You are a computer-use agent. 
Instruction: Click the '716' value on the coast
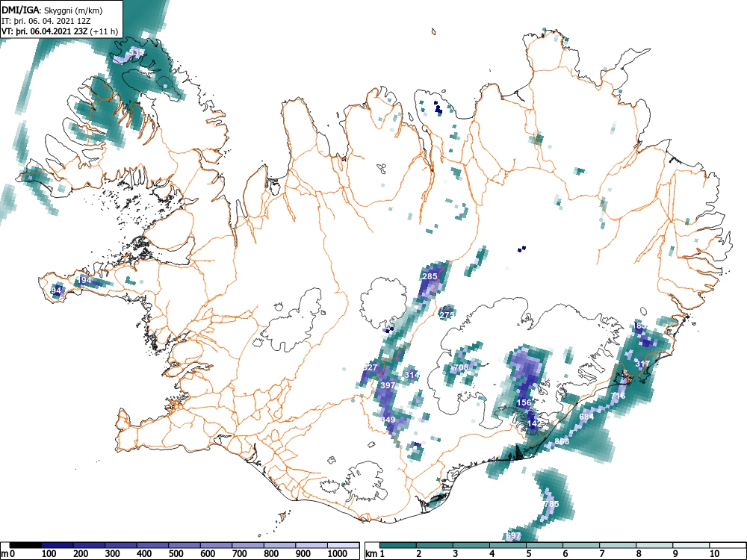618,396
